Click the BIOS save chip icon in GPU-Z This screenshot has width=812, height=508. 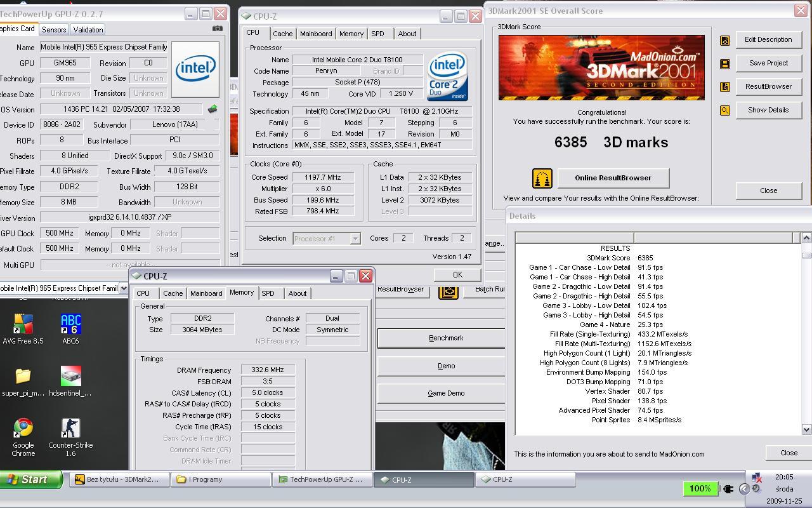tap(213, 109)
